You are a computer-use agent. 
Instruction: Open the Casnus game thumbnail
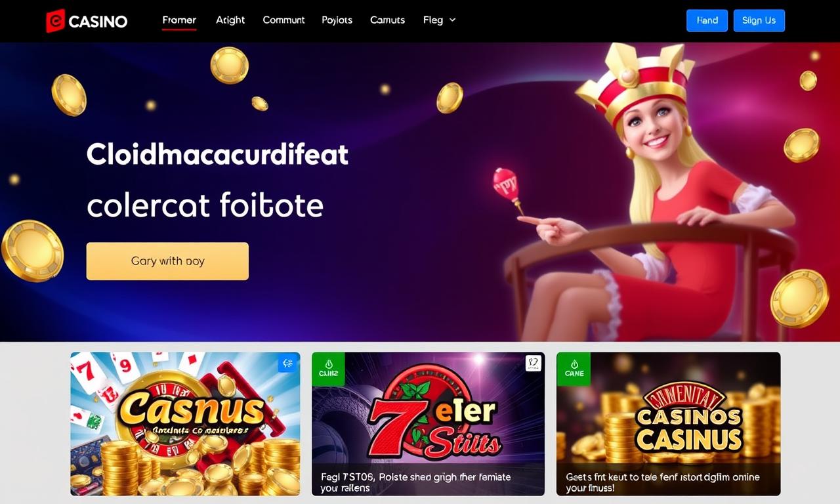click(185, 424)
